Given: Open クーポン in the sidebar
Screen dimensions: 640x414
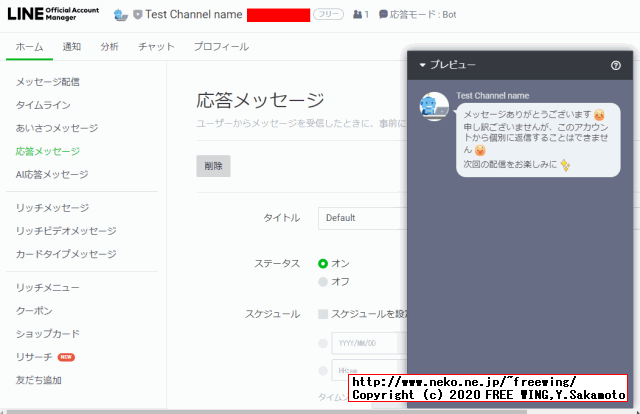Looking at the screenshot, I should point(34,311).
